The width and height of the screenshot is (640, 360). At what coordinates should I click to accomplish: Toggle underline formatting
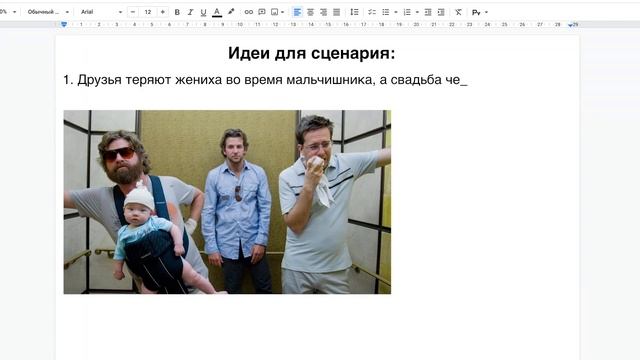(x=203, y=12)
